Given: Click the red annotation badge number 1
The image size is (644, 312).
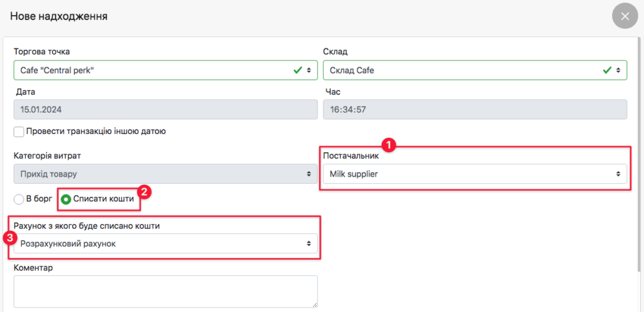Looking at the screenshot, I should coord(389,145).
